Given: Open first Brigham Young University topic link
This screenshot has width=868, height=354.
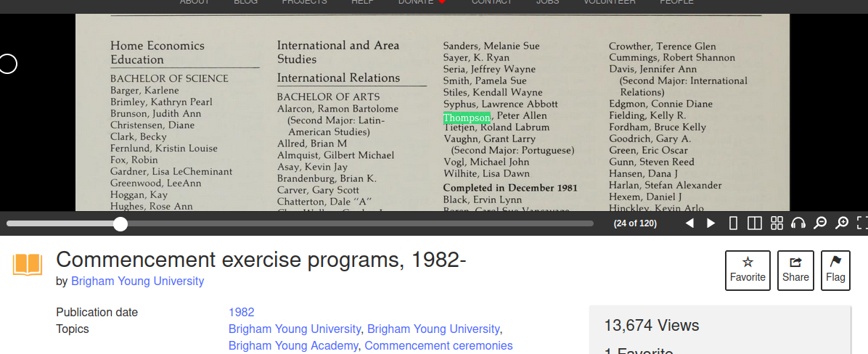Looking at the screenshot, I should click(295, 329).
